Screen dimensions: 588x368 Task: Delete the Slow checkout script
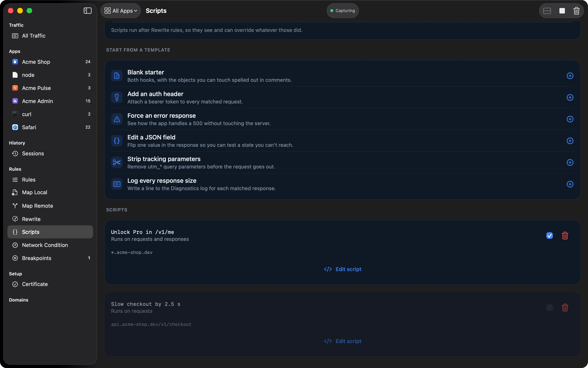(565, 308)
